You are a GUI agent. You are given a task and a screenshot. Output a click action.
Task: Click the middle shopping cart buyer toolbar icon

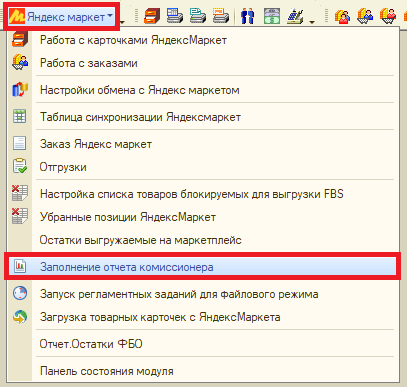click(365, 16)
